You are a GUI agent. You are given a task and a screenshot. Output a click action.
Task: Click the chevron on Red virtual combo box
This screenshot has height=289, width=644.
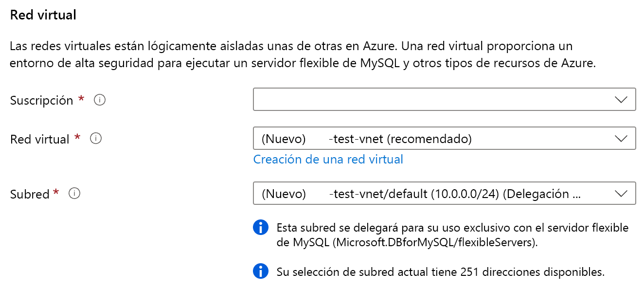(621, 139)
